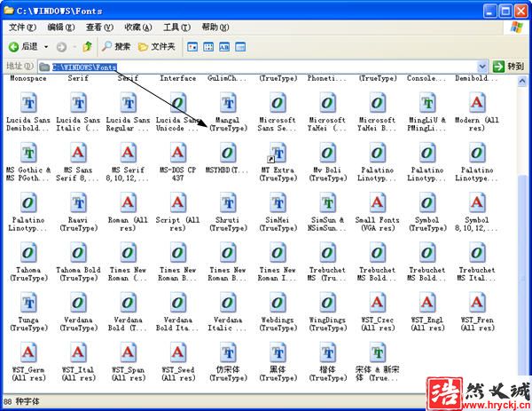The width and height of the screenshot is (532, 411).
Task: Select the Mangal (TrueType) font icon
Action: (x=228, y=103)
